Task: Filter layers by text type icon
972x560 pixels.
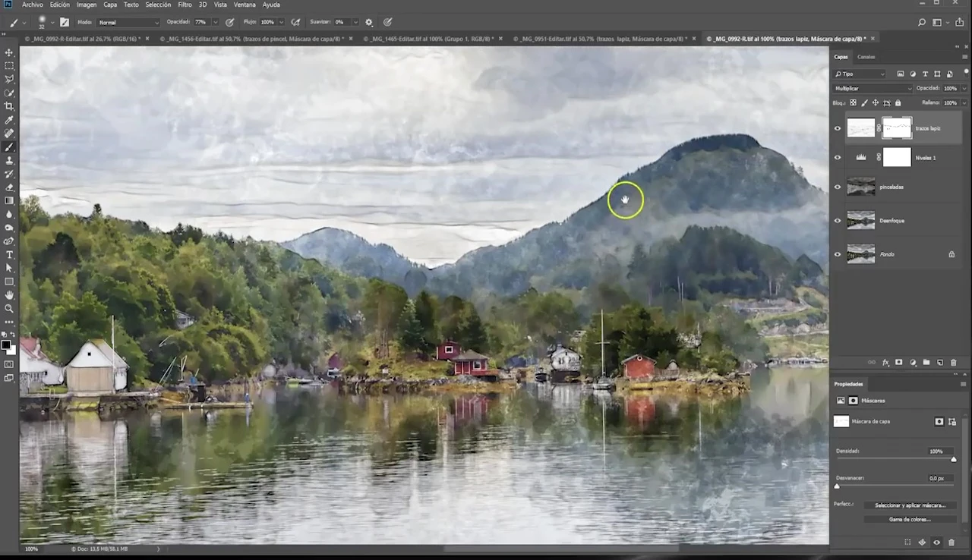Action: click(x=925, y=74)
